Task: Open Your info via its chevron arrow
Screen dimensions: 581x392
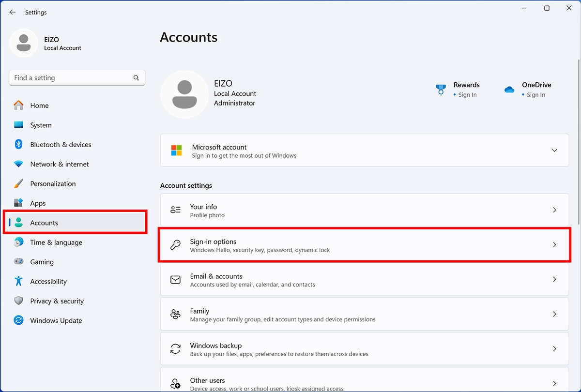Action: (554, 210)
